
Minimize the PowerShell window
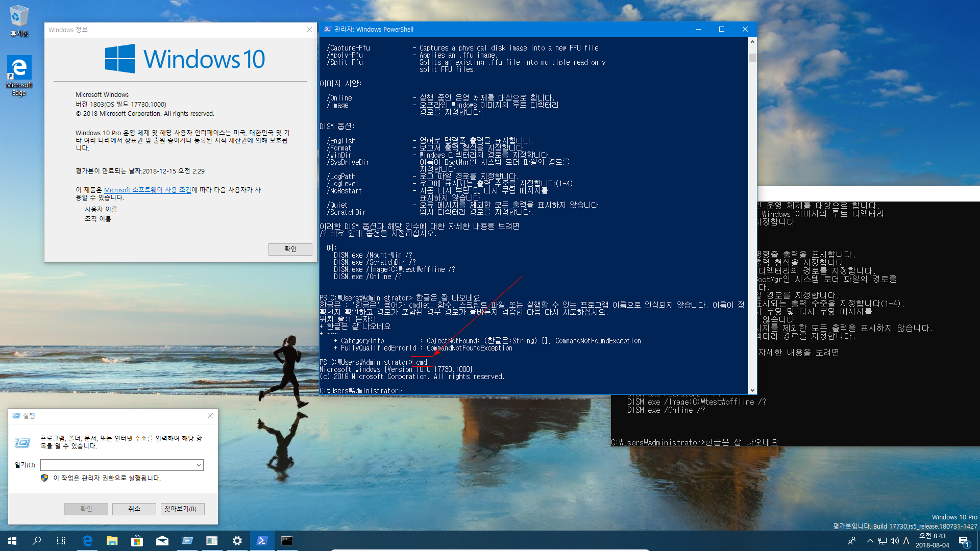[699, 29]
